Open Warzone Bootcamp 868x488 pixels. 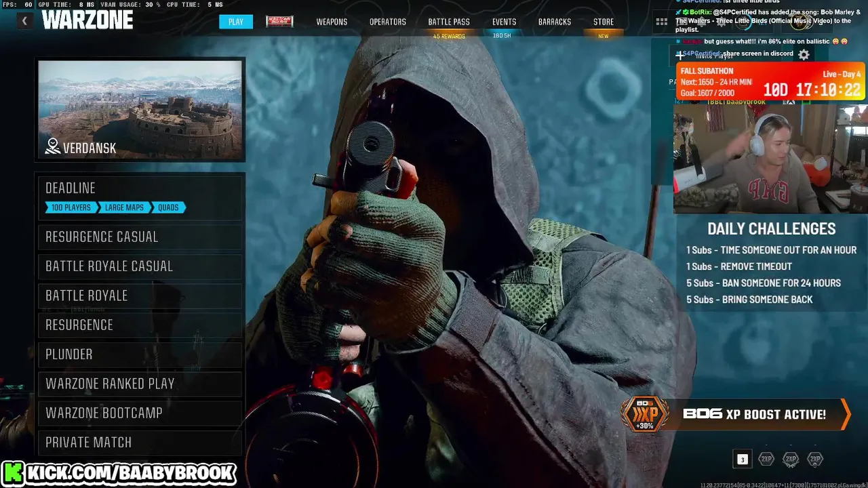140,413
